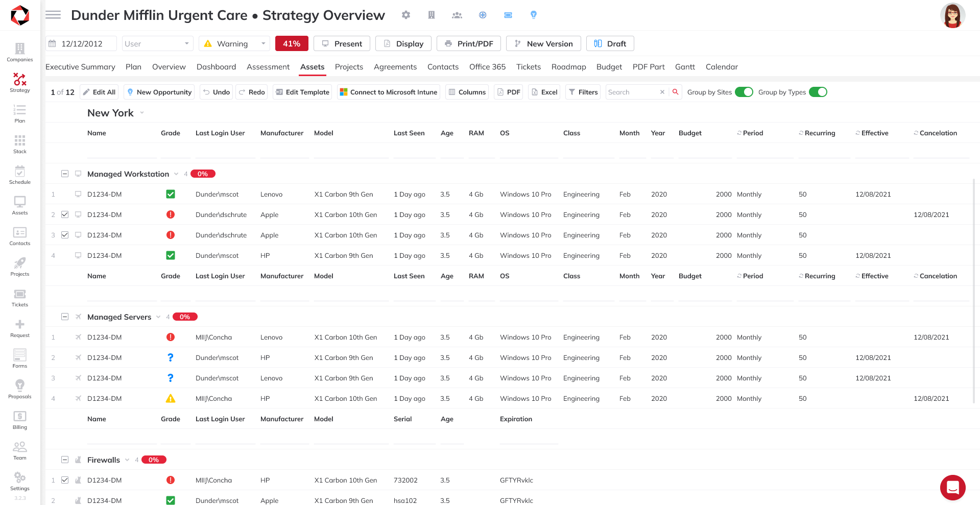Screen dimensions: 980x505
Task: Click the building icon in the header
Action: coord(432,15)
